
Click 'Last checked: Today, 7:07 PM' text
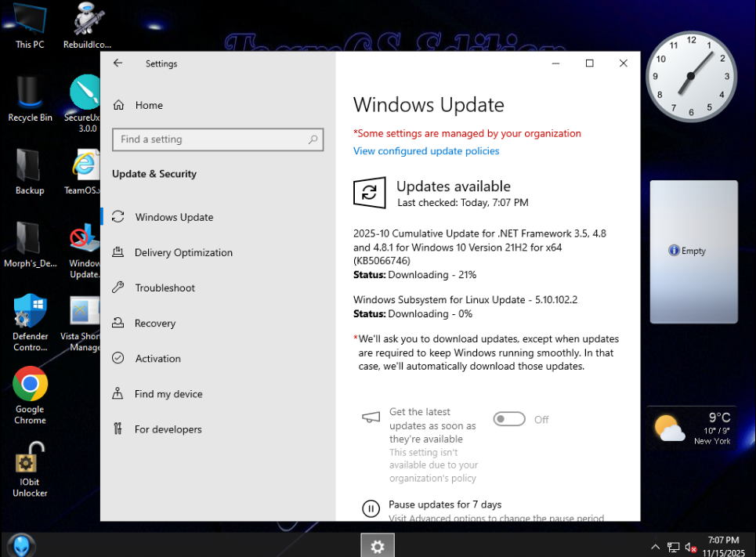click(x=462, y=203)
